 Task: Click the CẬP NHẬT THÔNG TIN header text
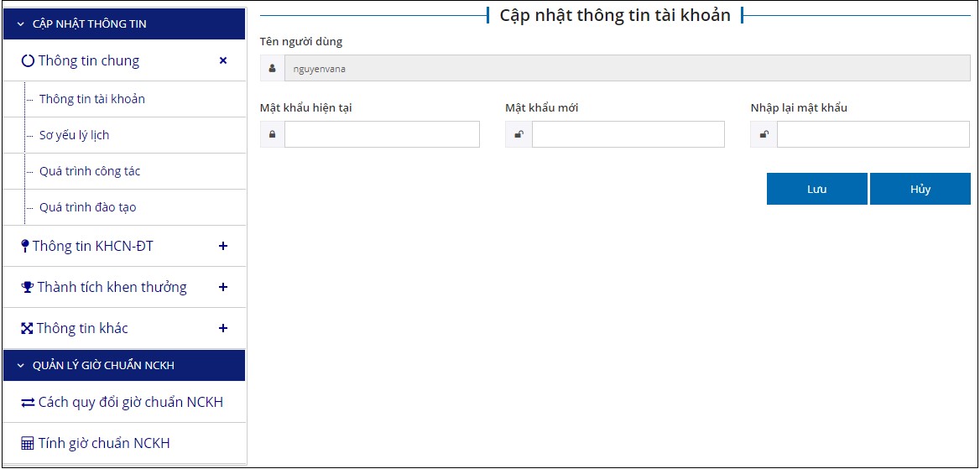tap(90, 23)
